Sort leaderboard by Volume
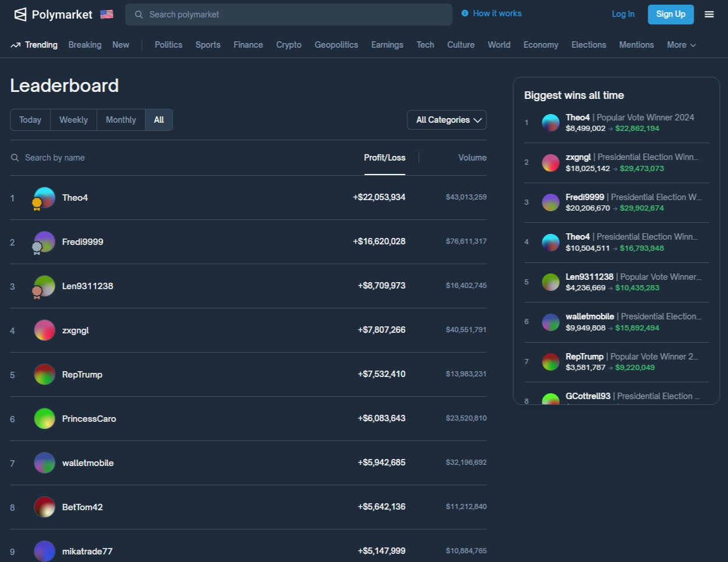Image resolution: width=728 pixels, height=562 pixels. (x=472, y=158)
